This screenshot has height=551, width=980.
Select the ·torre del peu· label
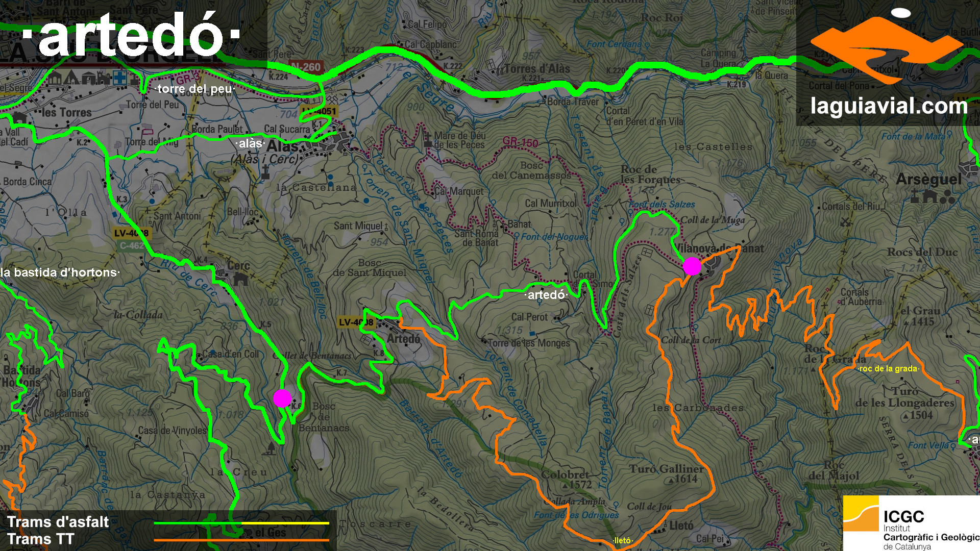click(x=194, y=89)
